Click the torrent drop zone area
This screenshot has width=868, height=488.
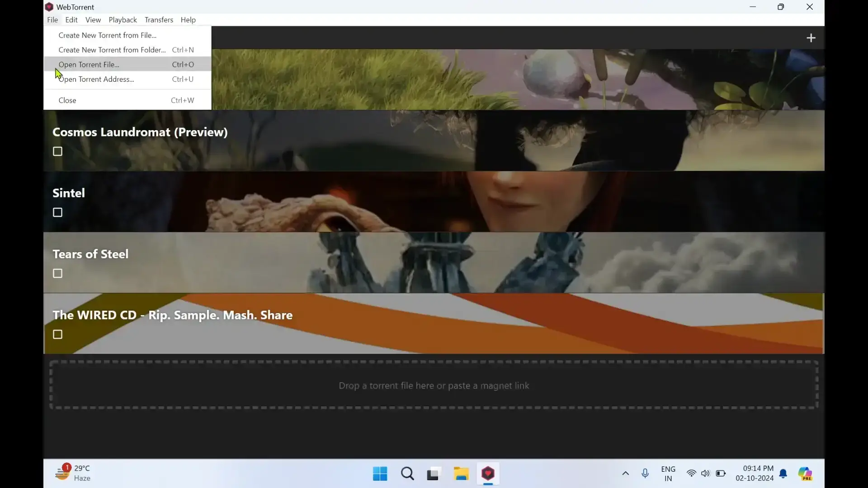tap(434, 385)
